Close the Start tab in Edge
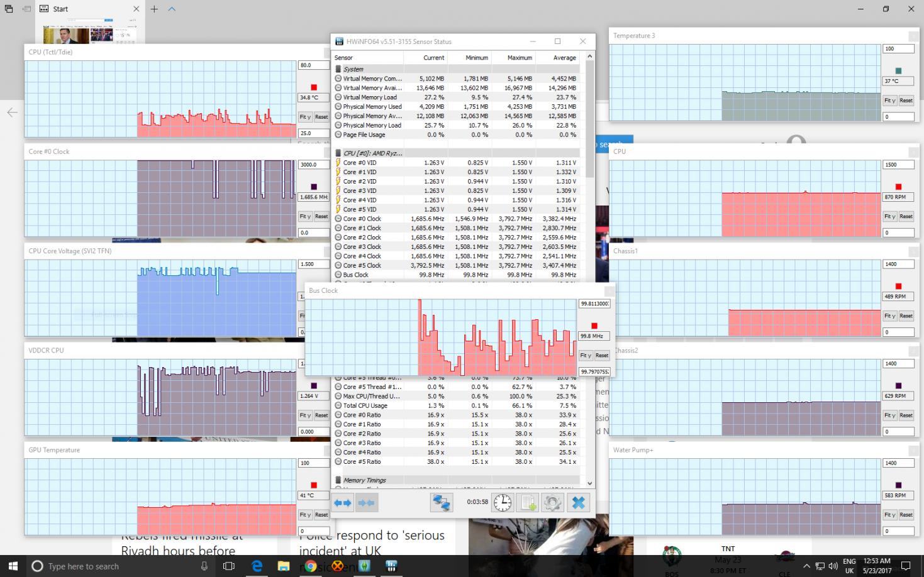The height and width of the screenshot is (577, 924). click(x=136, y=9)
